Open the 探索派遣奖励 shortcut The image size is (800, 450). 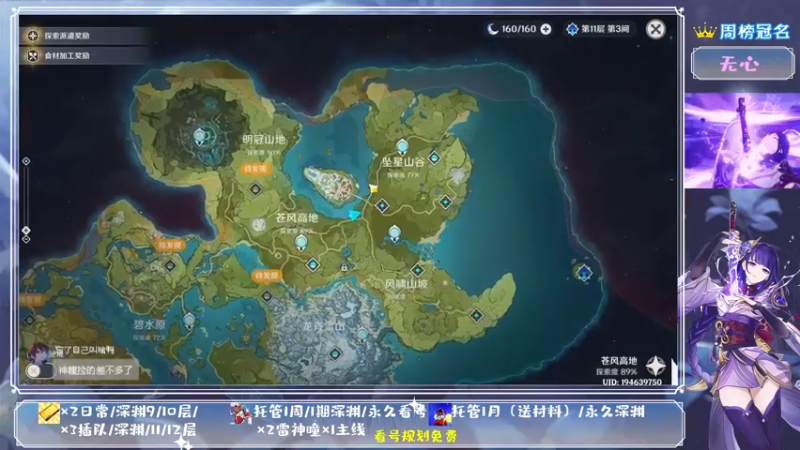tap(84, 36)
